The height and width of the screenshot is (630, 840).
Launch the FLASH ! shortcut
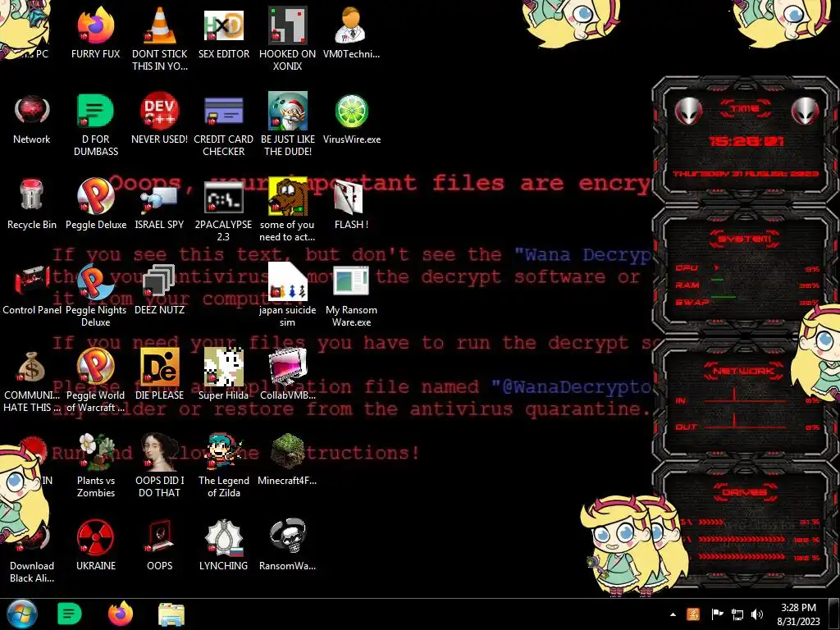(349, 195)
